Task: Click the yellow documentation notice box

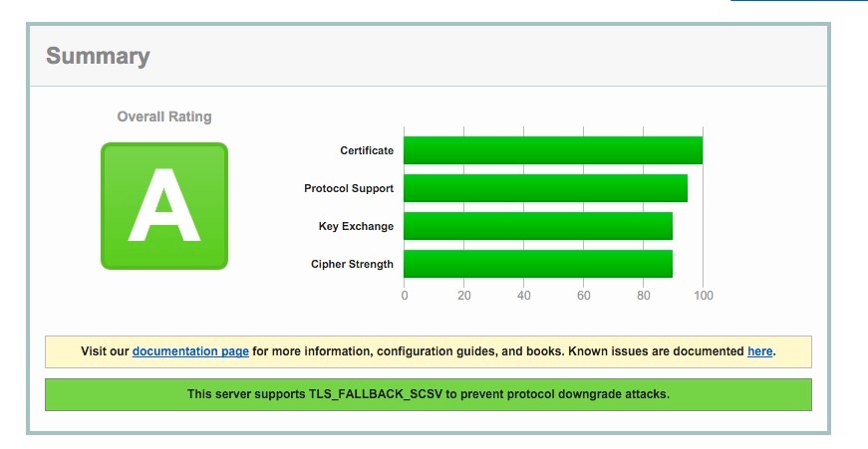Action: 428,351
